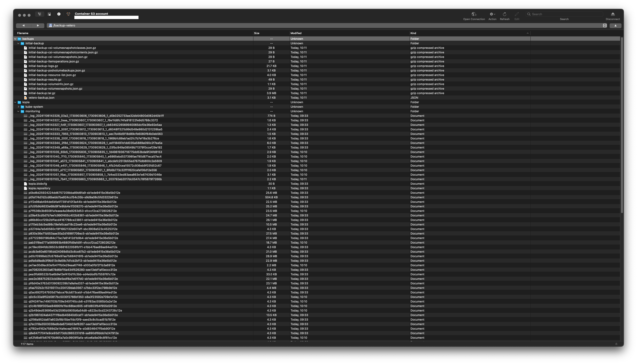The width and height of the screenshot is (637, 364).
Task: Show the bookmarks list
Action: tap(49, 14)
